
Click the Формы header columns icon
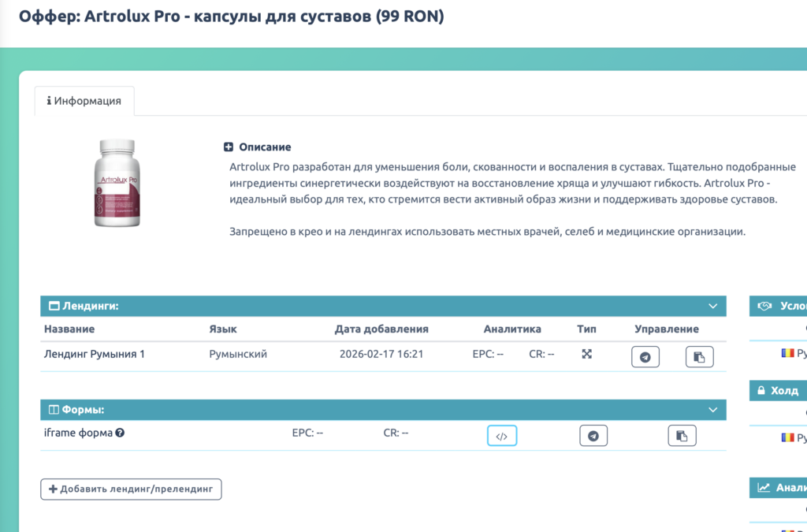coord(54,410)
